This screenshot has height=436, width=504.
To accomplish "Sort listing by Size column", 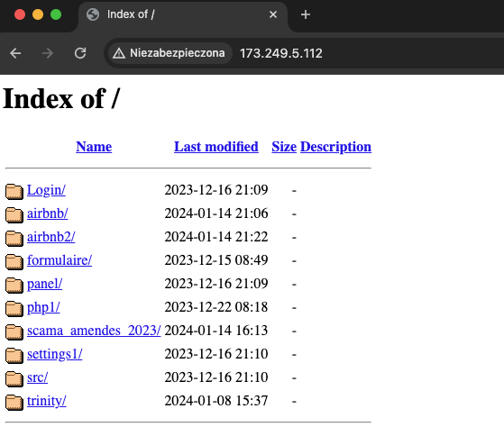I will 284,147.
